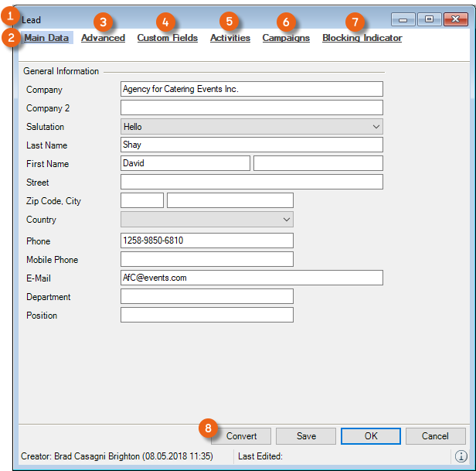Focus the Company 2 text field

coord(252,108)
